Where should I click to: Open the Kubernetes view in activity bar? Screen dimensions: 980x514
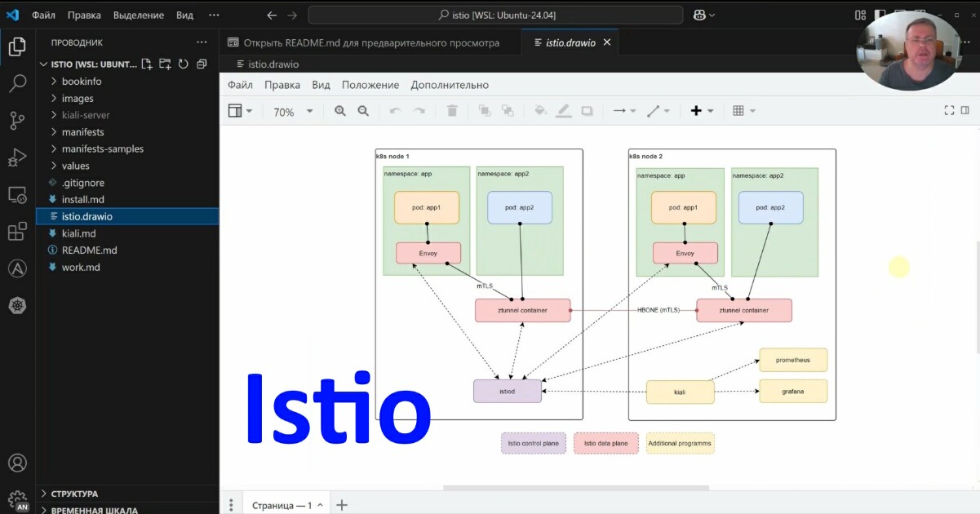point(17,306)
